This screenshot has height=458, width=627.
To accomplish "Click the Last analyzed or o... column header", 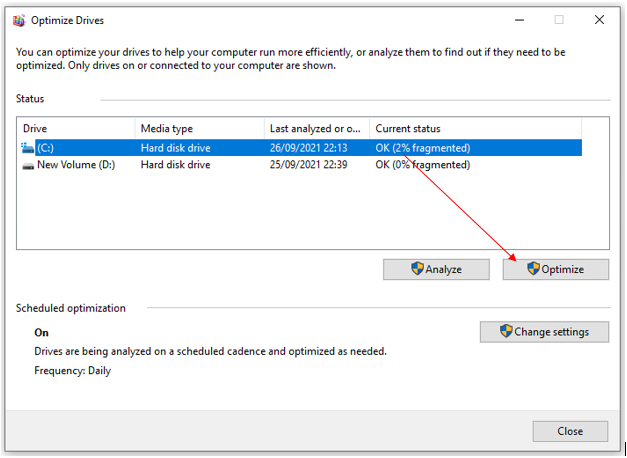I will click(x=317, y=128).
